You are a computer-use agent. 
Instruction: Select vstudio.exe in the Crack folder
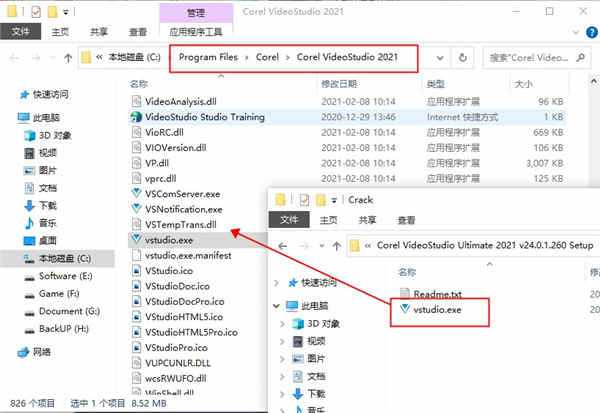(x=437, y=310)
